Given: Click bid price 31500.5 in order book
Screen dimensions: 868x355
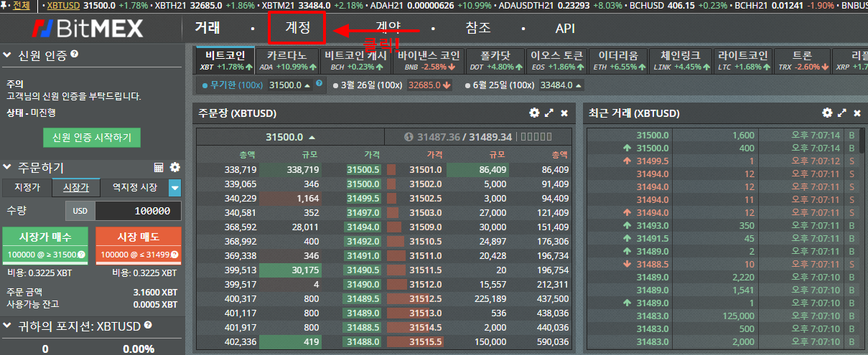Looking at the screenshot, I should point(363,170).
